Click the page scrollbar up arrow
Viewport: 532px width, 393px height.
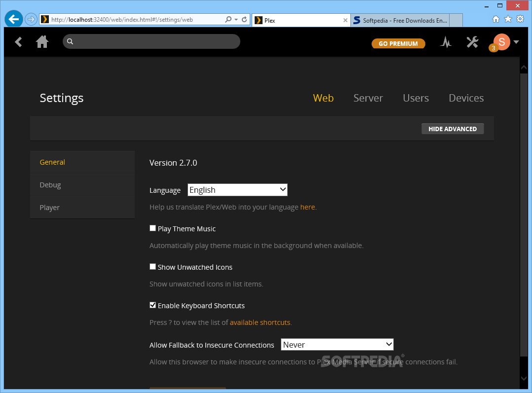(524, 68)
